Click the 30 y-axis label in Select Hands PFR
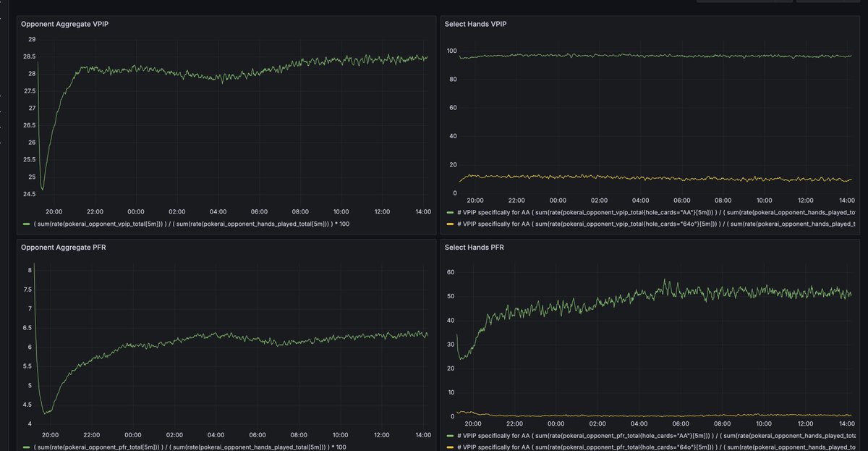 pyautogui.click(x=451, y=344)
